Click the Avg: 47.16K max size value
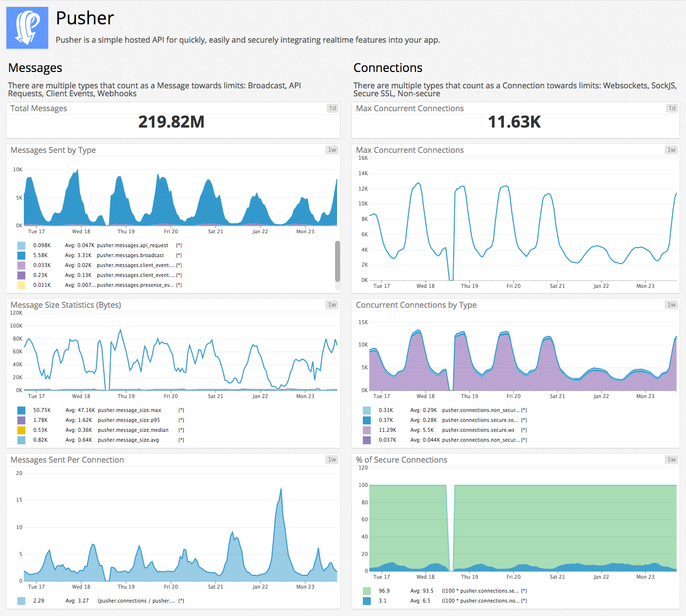The width and height of the screenshot is (686, 616). tap(80, 410)
